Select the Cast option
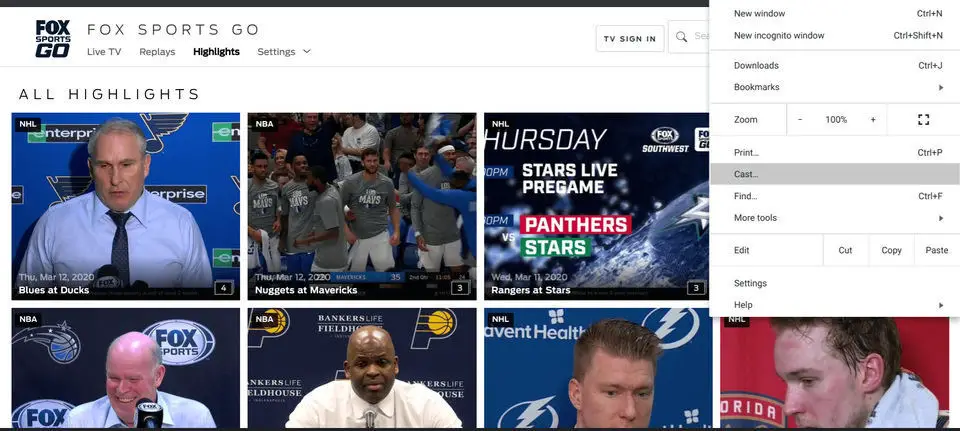 point(834,174)
